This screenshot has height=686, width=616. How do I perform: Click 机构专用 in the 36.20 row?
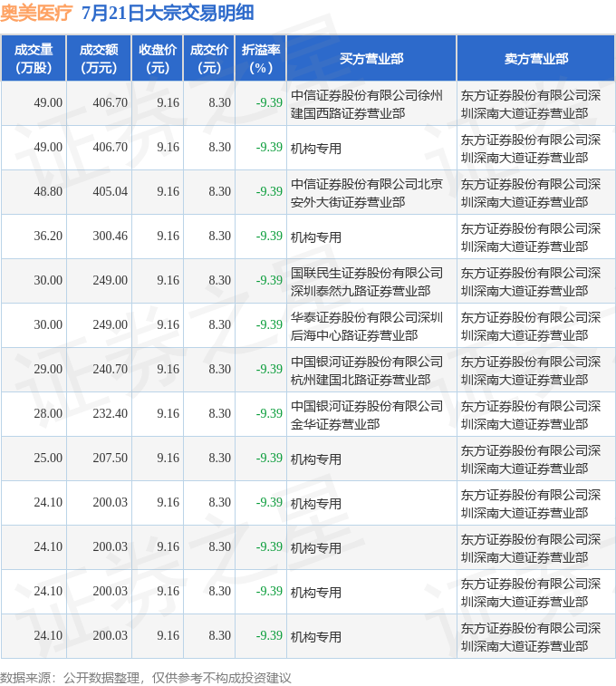point(315,237)
